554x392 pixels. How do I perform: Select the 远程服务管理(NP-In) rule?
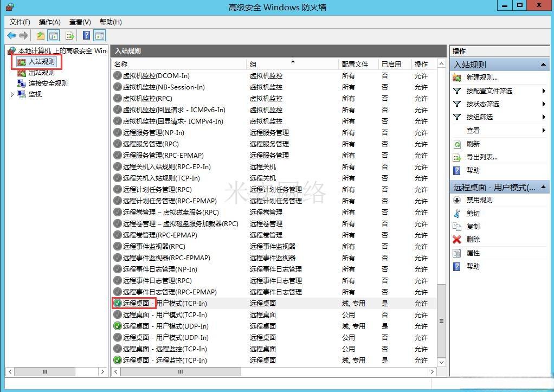(274, 132)
